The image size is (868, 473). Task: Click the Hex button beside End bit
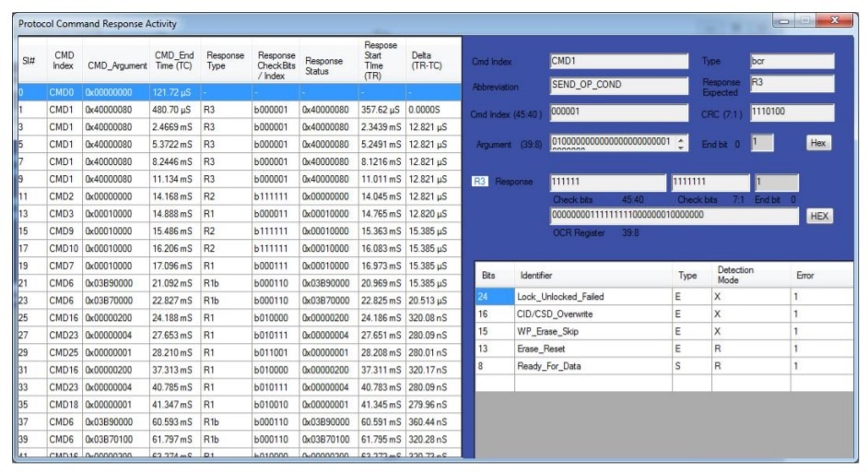tap(818, 143)
